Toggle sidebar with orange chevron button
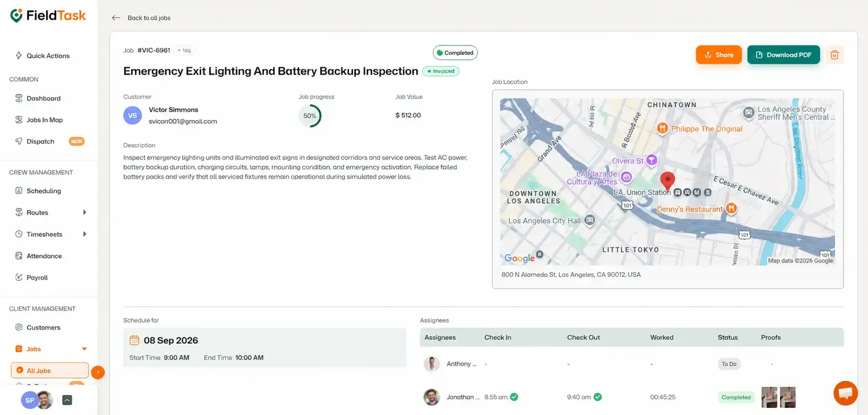Viewport: 868px width, 415px height. coord(98,372)
